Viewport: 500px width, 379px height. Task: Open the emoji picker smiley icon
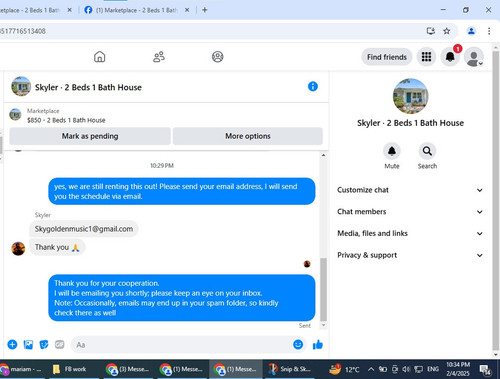pyautogui.click(x=298, y=344)
